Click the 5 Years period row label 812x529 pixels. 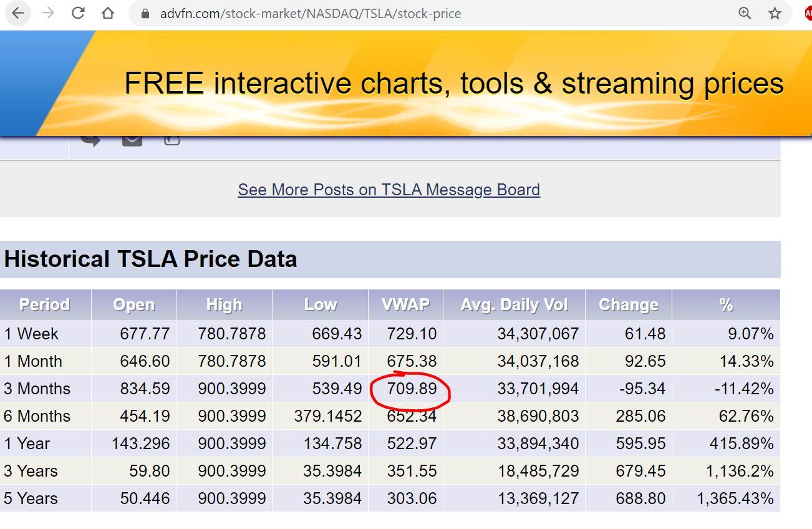[x=31, y=498]
